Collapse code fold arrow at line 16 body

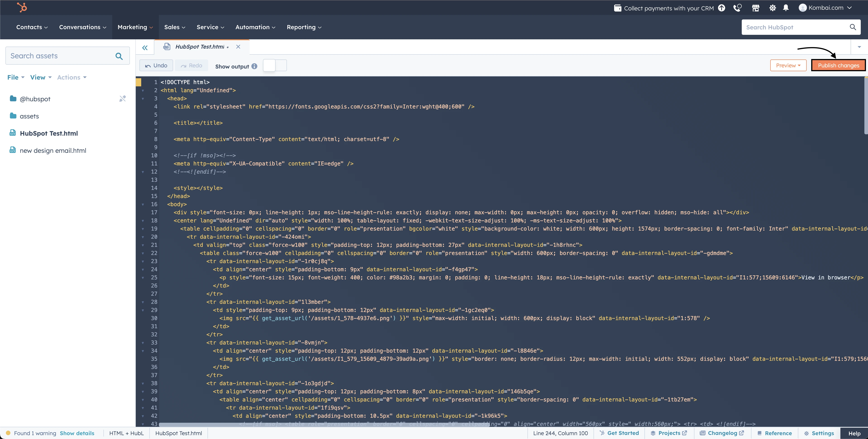(x=143, y=204)
